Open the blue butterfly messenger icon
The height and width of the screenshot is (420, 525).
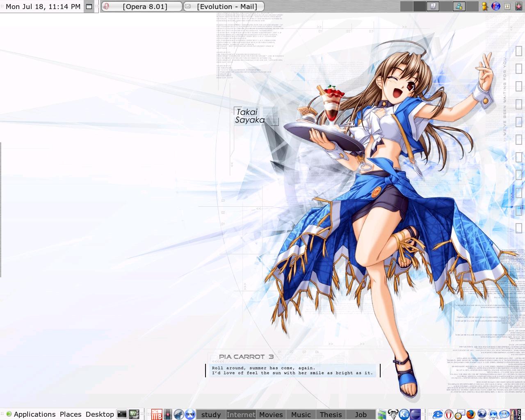493,415
